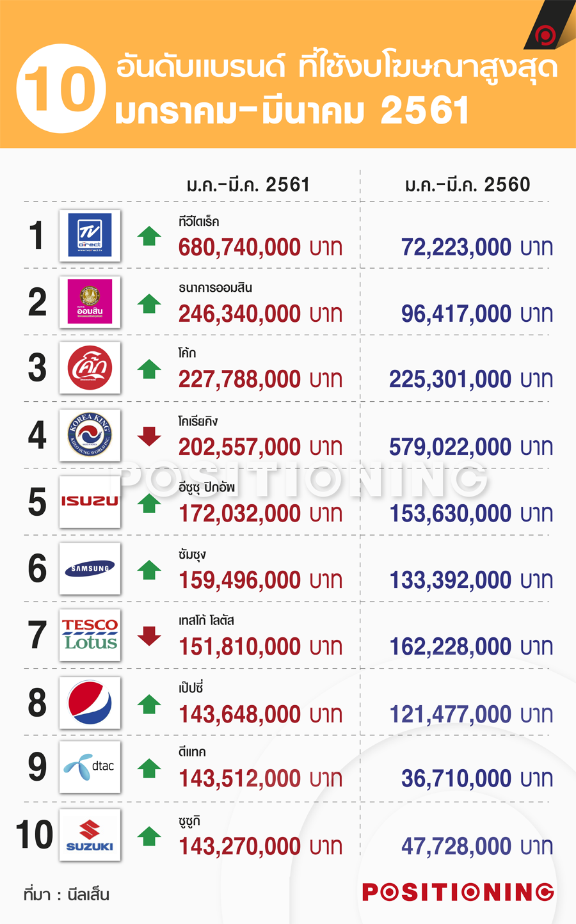Select the 2561 column header
The image size is (576, 924).
click(248, 185)
